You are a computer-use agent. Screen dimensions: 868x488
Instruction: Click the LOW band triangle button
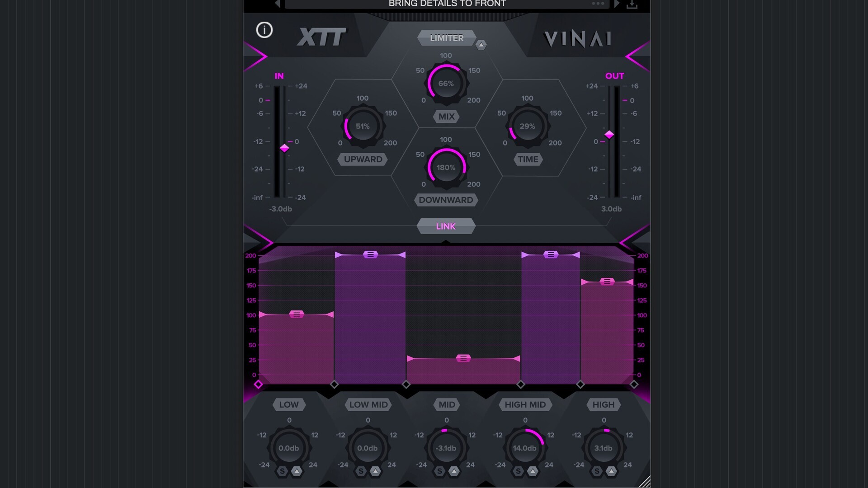297,472
